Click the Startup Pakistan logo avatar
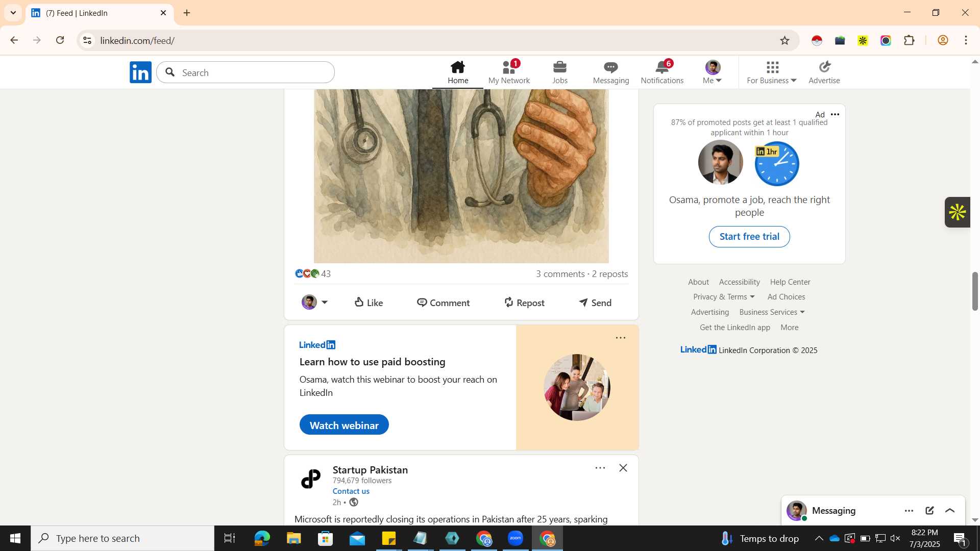The height and width of the screenshot is (551, 980). (x=311, y=479)
